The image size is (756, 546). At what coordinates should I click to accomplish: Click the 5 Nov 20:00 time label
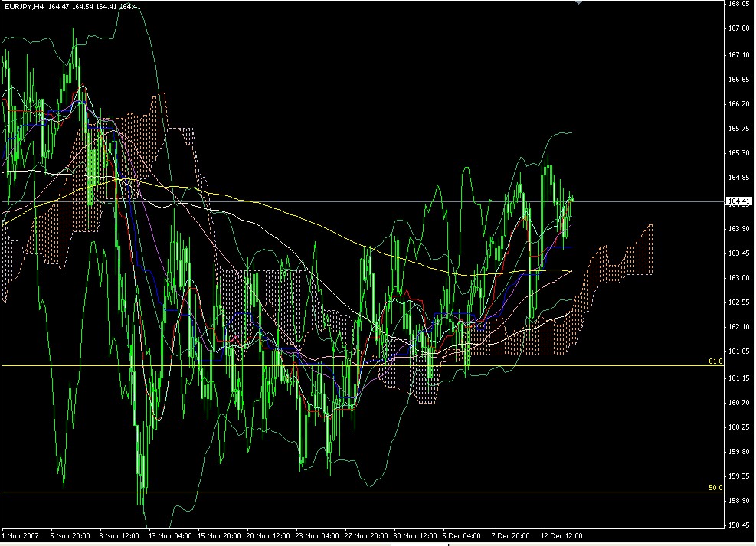coord(70,536)
